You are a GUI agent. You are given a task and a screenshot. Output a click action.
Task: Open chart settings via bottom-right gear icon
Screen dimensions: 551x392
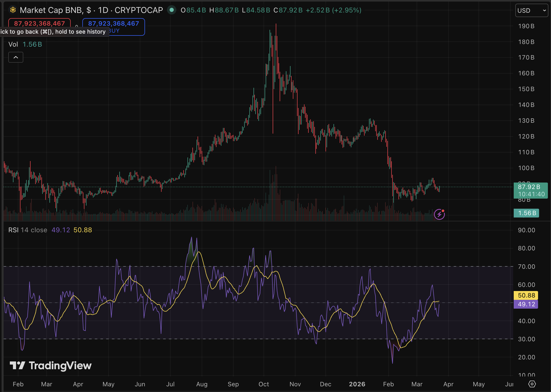532,384
